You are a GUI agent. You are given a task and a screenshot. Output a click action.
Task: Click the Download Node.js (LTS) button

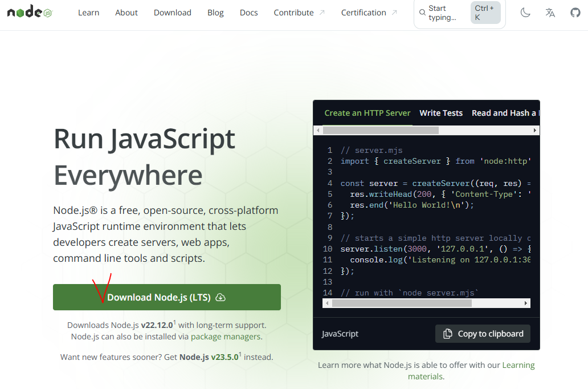pyautogui.click(x=167, y=297)
